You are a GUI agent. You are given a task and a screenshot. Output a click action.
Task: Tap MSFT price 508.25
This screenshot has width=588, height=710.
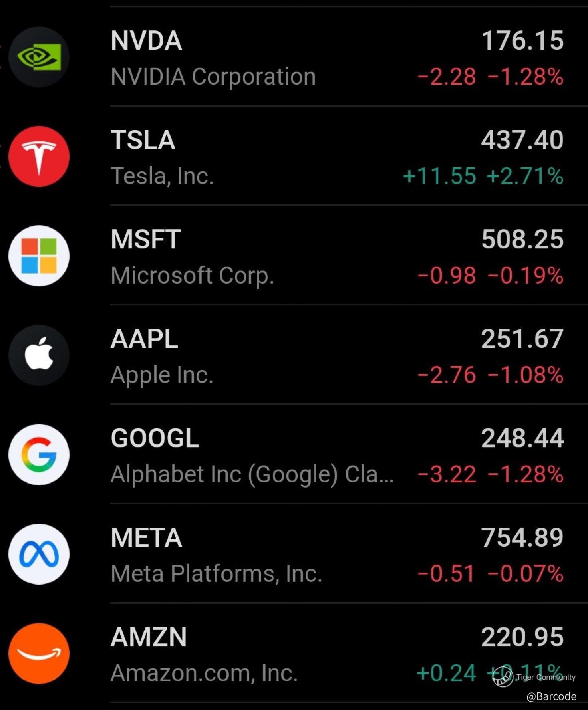point(522,240)
